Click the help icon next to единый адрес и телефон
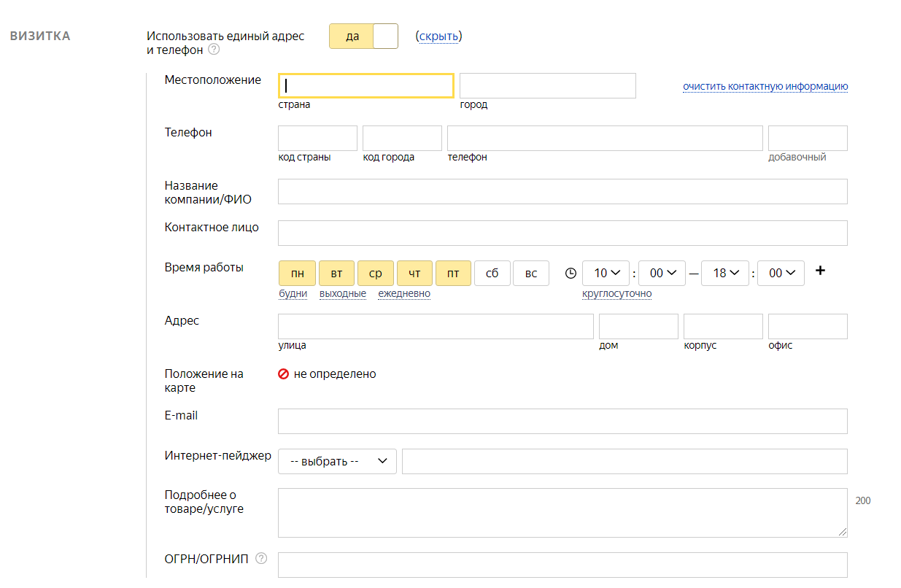901x588 pixels. [x=214, y=50]
